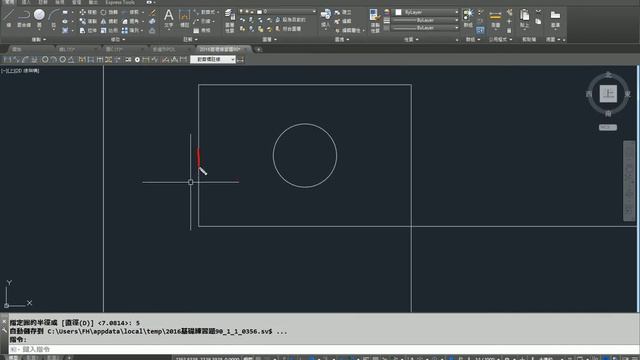Choose the Scale command

coord(109,30)
